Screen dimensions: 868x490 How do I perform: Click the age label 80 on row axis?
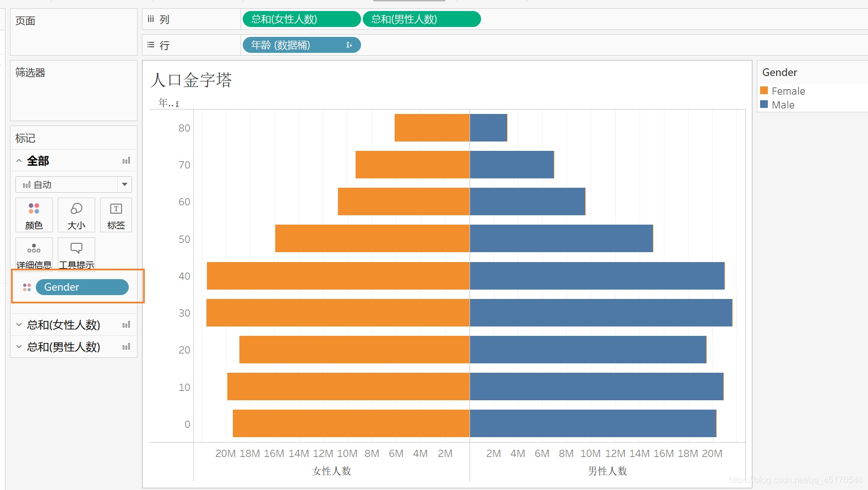click(x=184, y=128)
